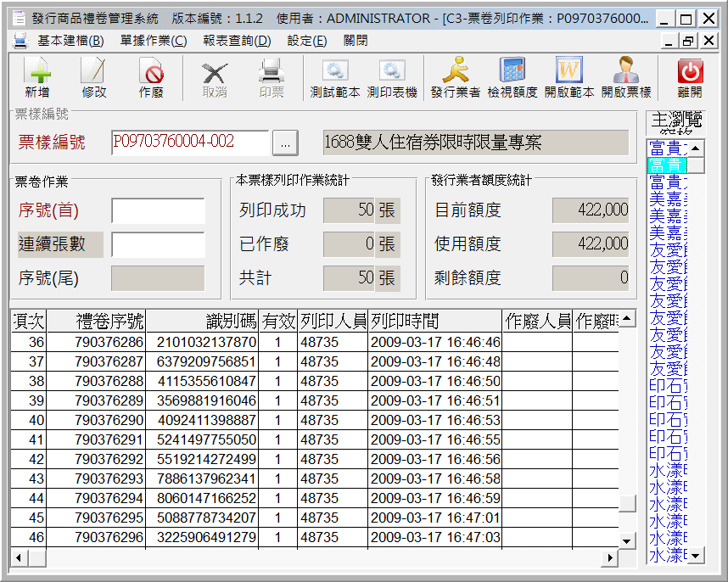Click the 新增 (Add) toolbar icon
This screenshot has height=582, width=728.
(x=37, y=77)
